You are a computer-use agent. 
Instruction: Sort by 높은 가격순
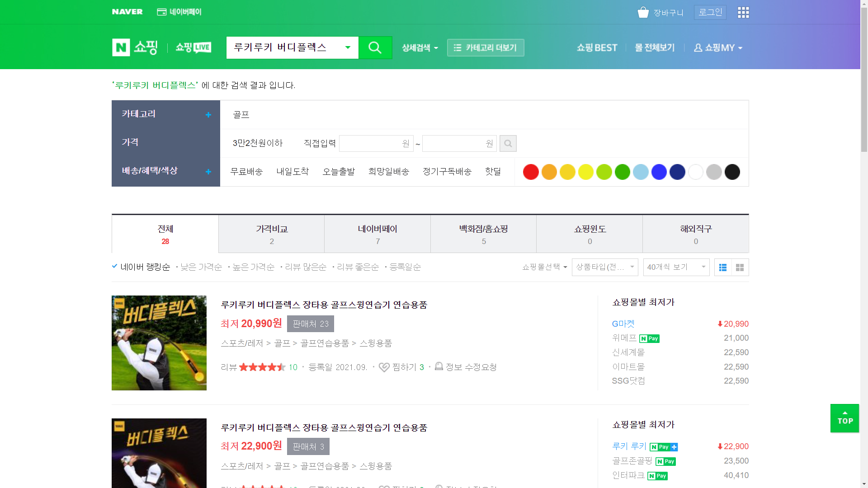(254, 267)
